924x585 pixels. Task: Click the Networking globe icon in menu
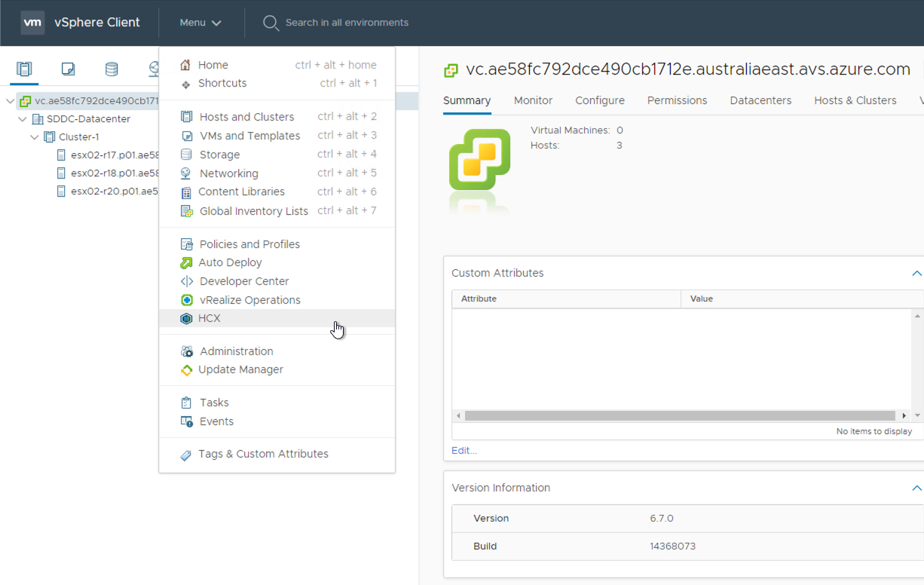tap(186, 173)
